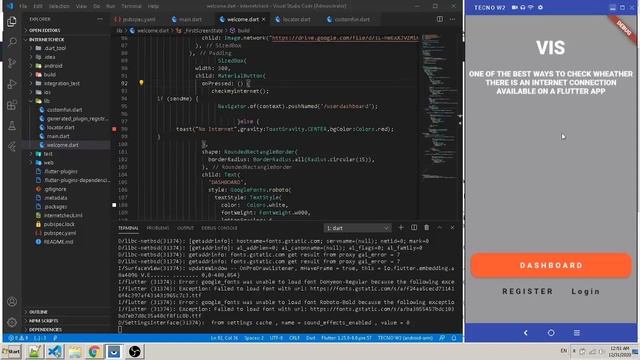Viewport: 640px width, 360px height.
Task: Tap the Android recents menu on emulator
Action: [x=577, y=333]
